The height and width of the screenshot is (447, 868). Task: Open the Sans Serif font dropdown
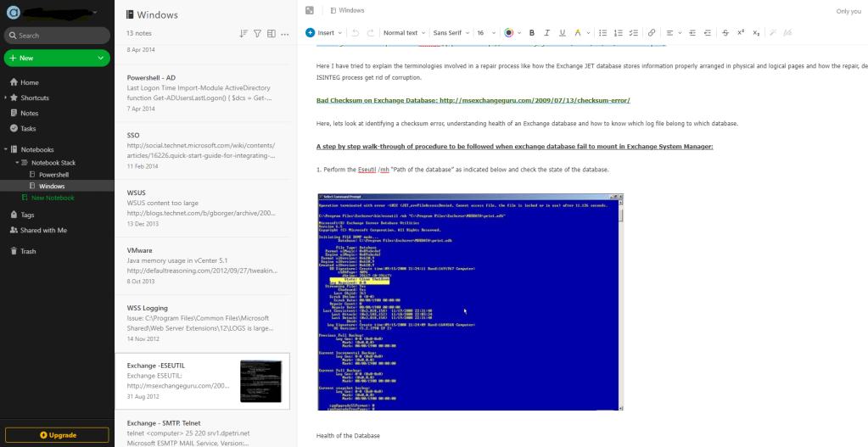click(x=450, y=33)
